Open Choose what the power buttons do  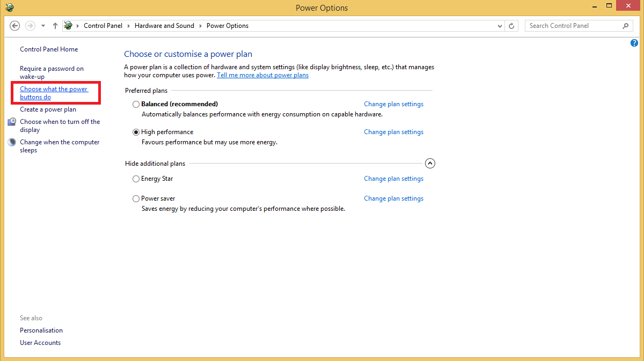coord(54,93)
